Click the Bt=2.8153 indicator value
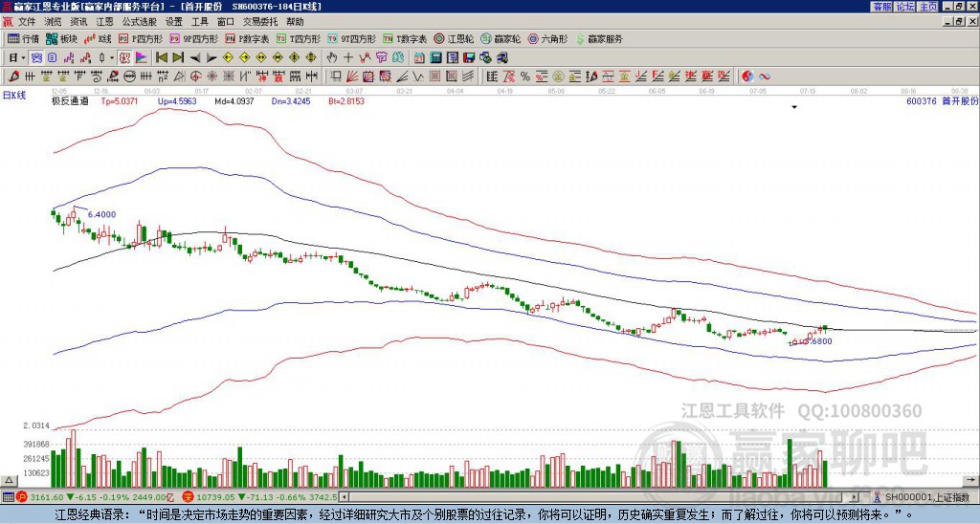Screen dimensions: 980x524 pyautogui.click(x=345, y=100)
